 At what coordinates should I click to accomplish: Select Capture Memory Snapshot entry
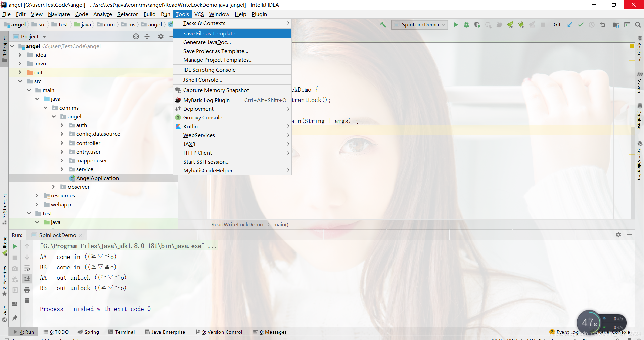click(x=232, y=90)
